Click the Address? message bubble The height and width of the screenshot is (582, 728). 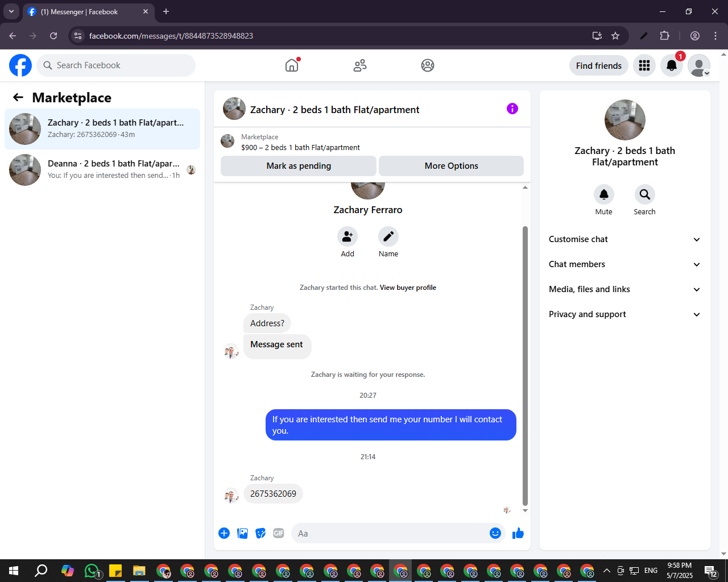coord(267,323)
